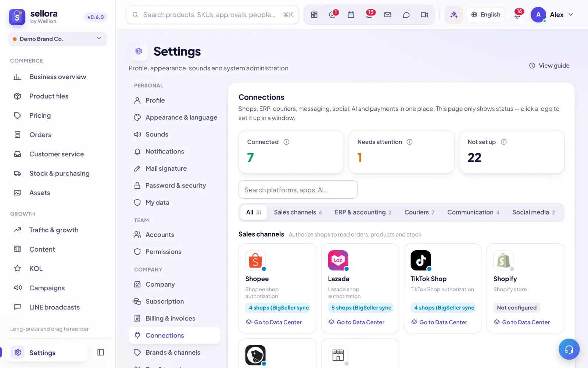Switch to the Social media tab
This screenshot has height=368, width=588.
534,212
